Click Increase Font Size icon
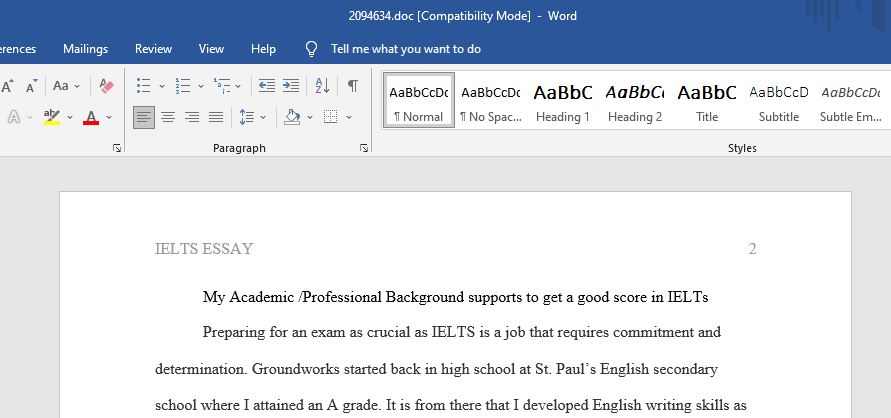The width and height of the screenshot is (891, 418). pos(8,86)
